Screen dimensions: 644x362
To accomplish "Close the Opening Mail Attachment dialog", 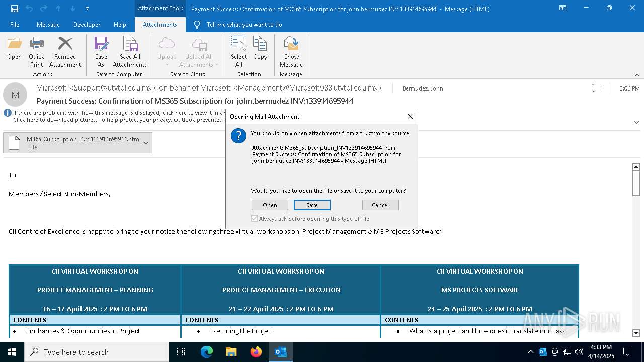I will [410, 116].
